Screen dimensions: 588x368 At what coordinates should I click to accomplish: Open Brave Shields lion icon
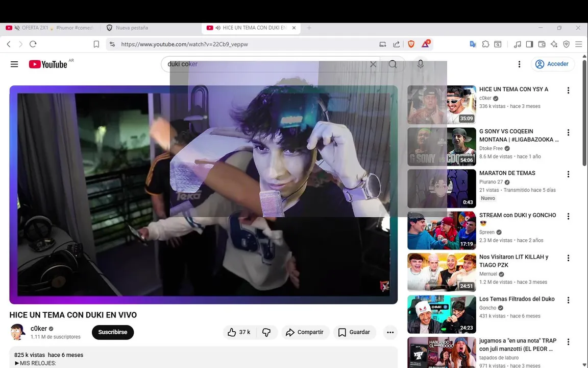(411, 44)
